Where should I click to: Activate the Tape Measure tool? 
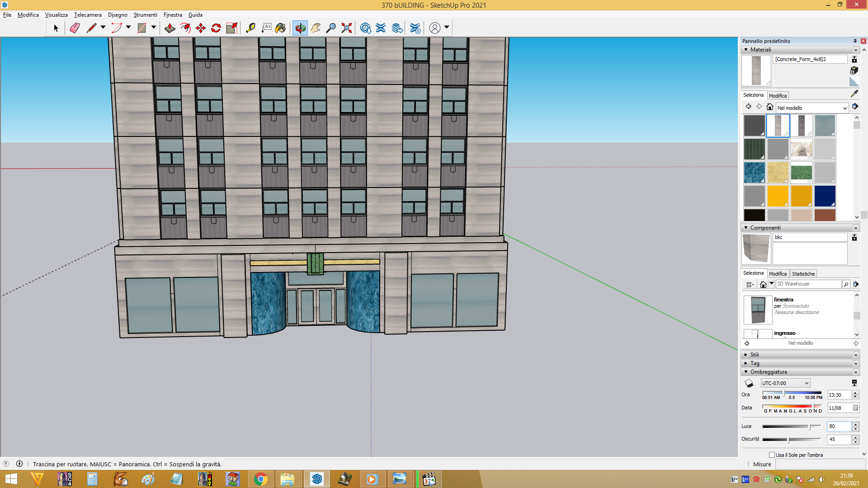pos(250,28)
